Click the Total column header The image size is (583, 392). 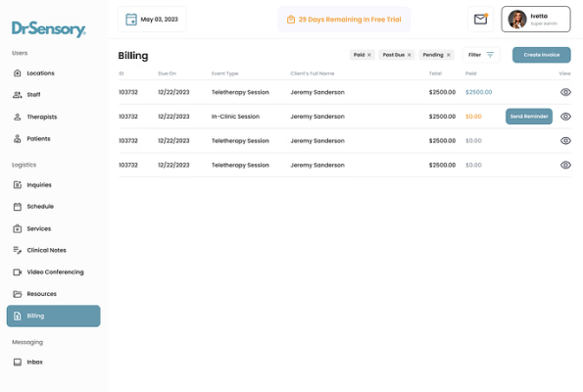(435, 73)
